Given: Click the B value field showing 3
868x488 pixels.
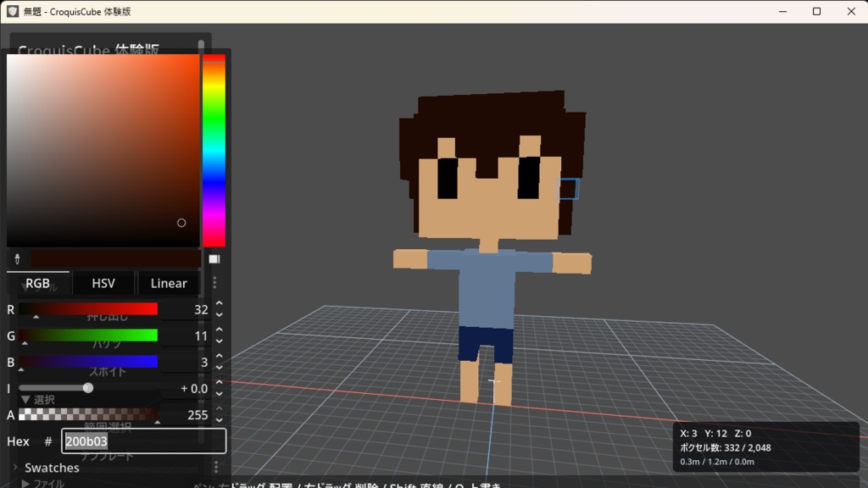Looking at the screenshot, I should coord(186,362).
